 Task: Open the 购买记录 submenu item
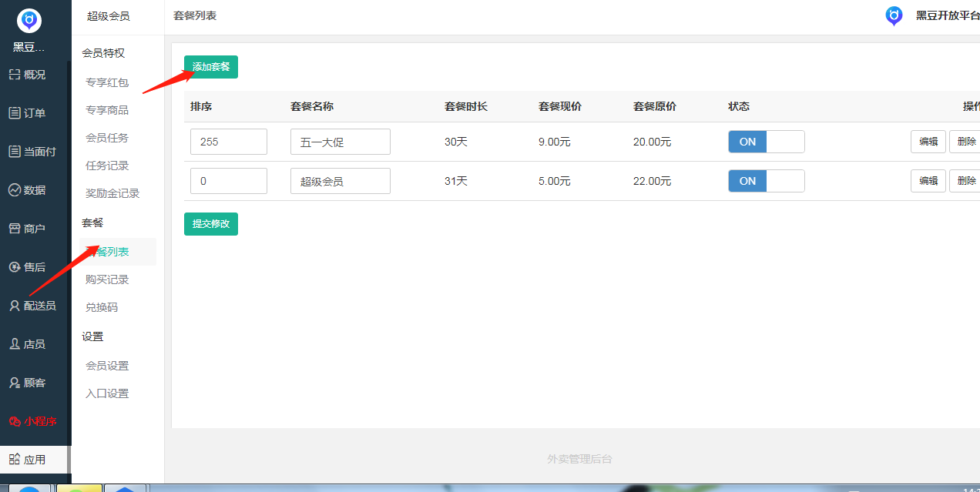[107, 279]
